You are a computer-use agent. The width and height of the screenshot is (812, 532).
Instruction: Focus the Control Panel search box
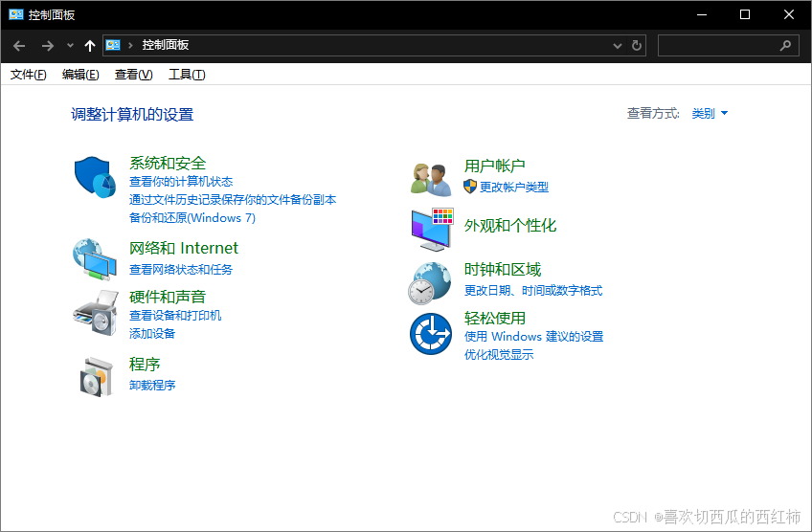click(x=728, y=46)
